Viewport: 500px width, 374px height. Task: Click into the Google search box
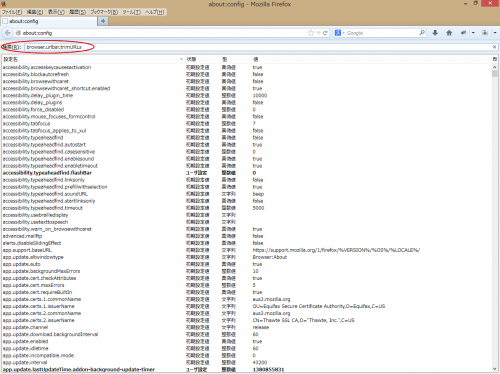pos(382,33)
